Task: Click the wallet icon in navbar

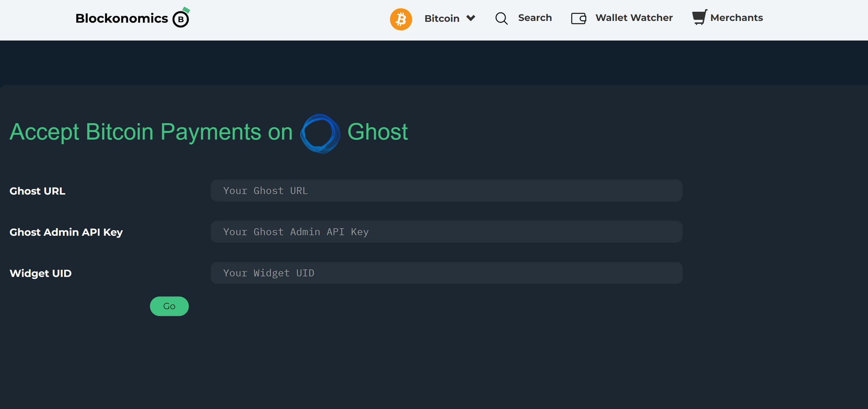Action: [579, 18]
